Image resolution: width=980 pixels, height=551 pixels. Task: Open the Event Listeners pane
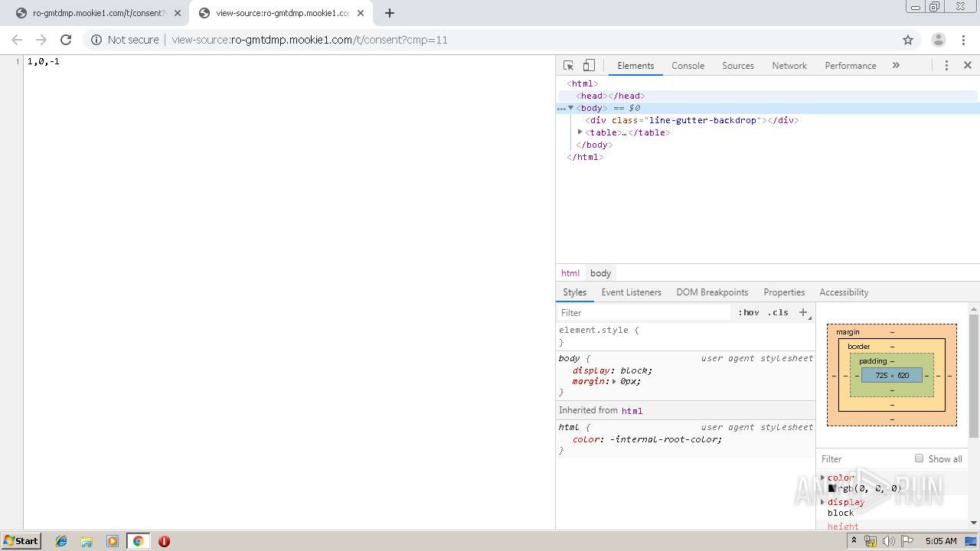coord(631,292)
